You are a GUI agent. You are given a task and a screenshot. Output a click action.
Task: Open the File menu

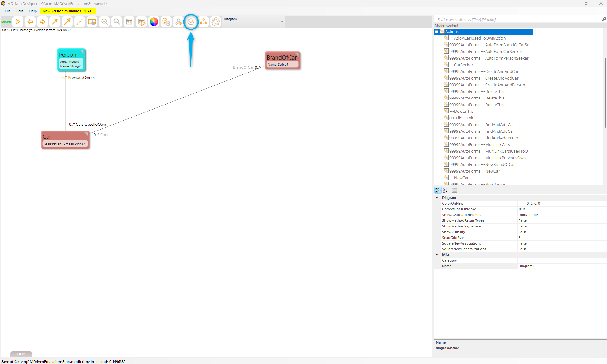point(8,11)
